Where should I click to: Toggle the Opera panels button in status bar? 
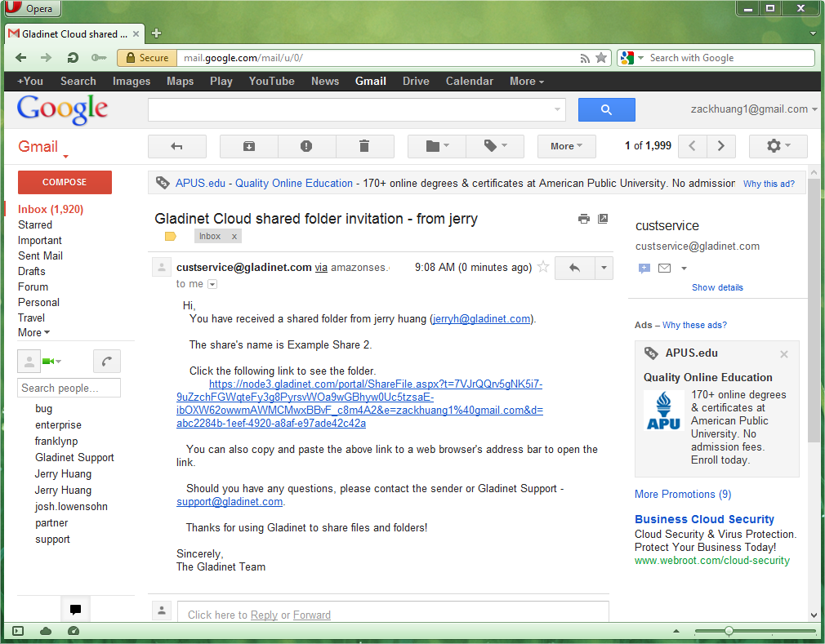pyautogui.click(x=18, y=631)
